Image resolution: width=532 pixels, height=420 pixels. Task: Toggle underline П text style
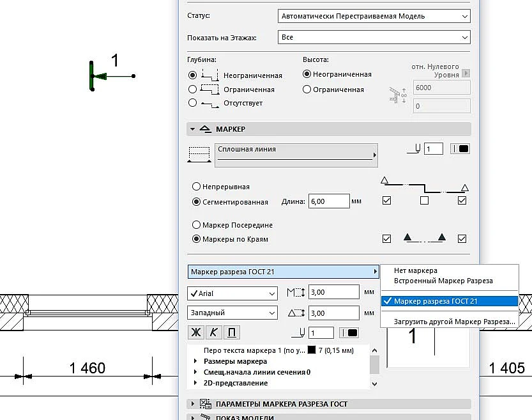pyautogui.click(x=232, y=332)
